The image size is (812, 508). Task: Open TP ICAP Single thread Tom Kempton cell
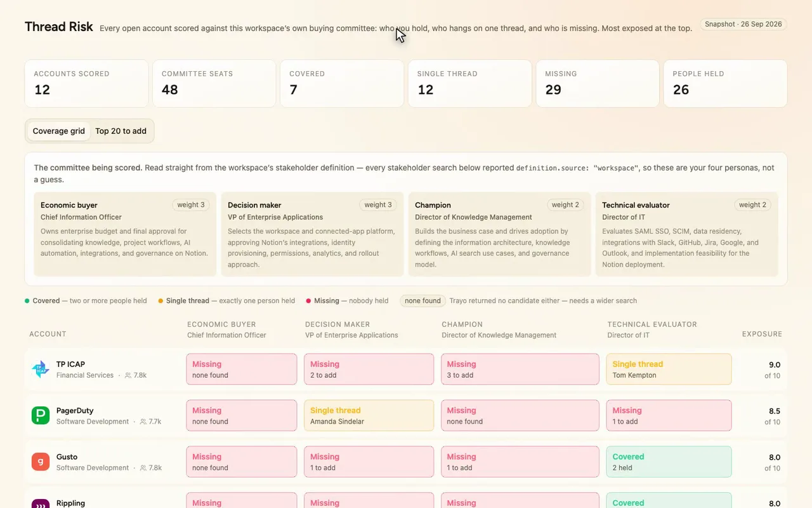coord(669,370)
